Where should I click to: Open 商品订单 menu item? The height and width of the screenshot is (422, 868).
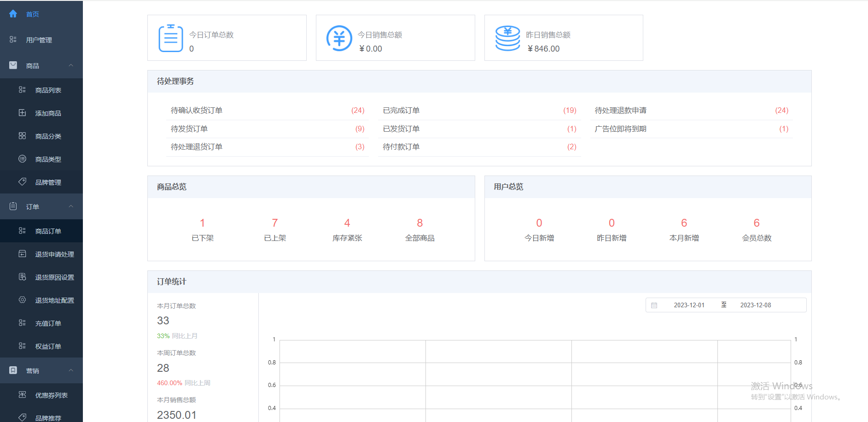click(x=41, y=231)
